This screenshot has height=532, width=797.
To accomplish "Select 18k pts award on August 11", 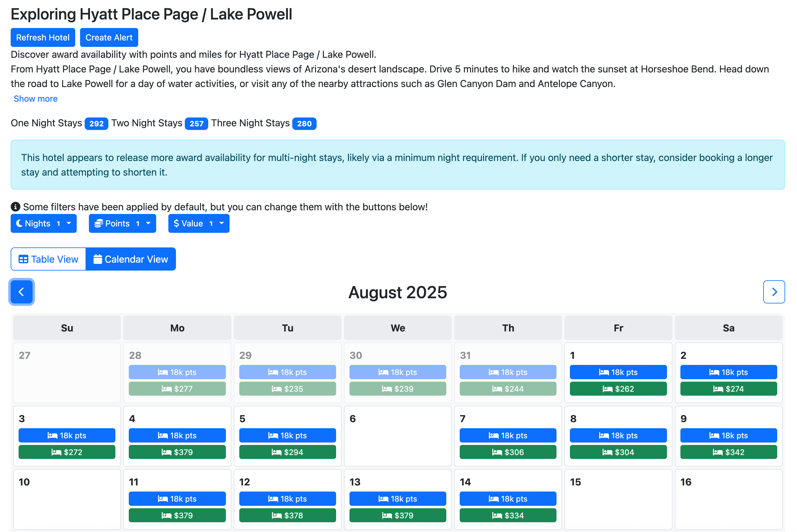I will (177, 499).
